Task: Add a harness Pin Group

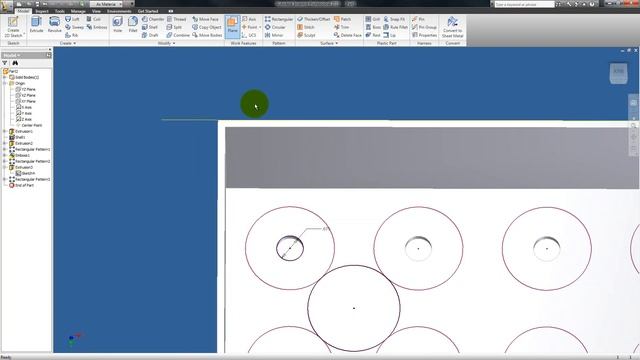Action: click(424, 27)
